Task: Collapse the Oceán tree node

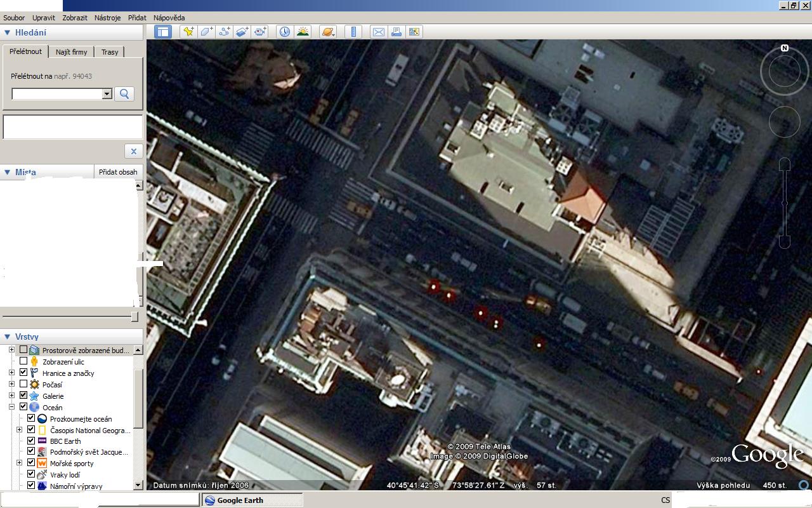Action: pyautogui.click(x=11, y=407)
